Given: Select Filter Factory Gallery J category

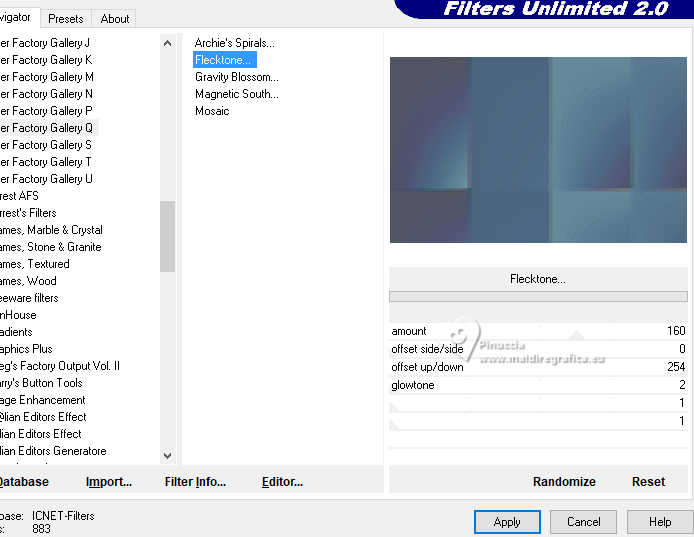Looking at the screenshot, I should (x=45, y=43).
